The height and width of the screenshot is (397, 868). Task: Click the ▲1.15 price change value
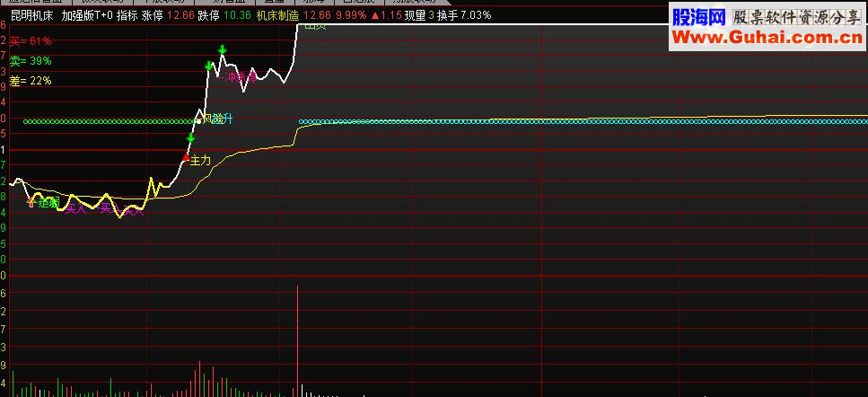[386, 15]
